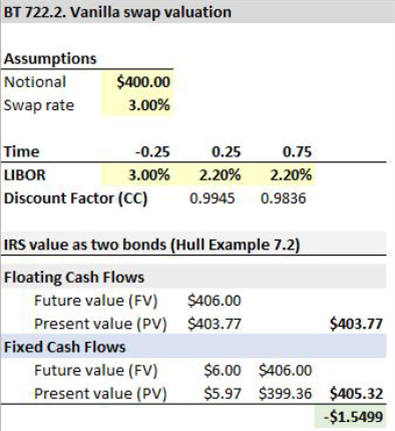Click the Time -0.25 cell

(x=137, y=152)
